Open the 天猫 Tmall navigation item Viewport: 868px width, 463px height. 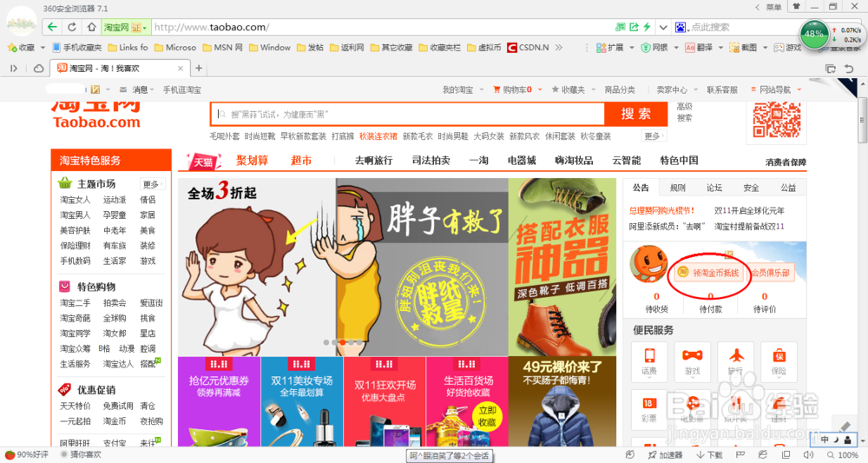click(x=203, y=162)
